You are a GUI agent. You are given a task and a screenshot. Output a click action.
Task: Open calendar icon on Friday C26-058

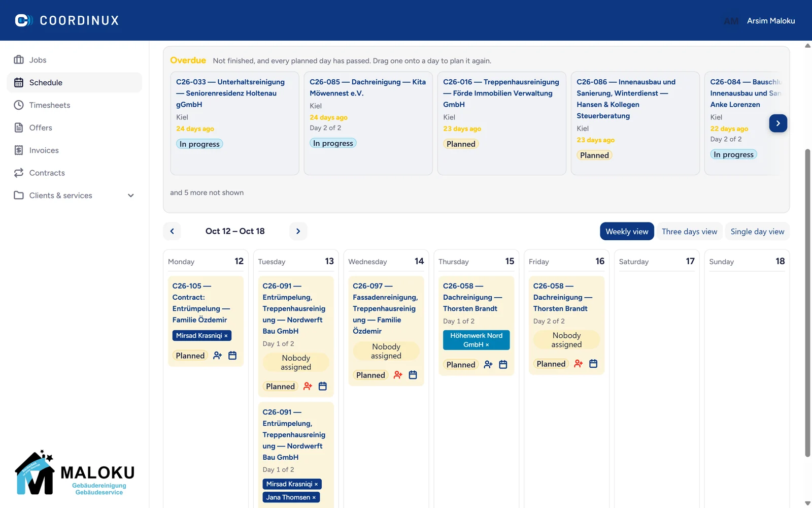(x=593, y=364)
